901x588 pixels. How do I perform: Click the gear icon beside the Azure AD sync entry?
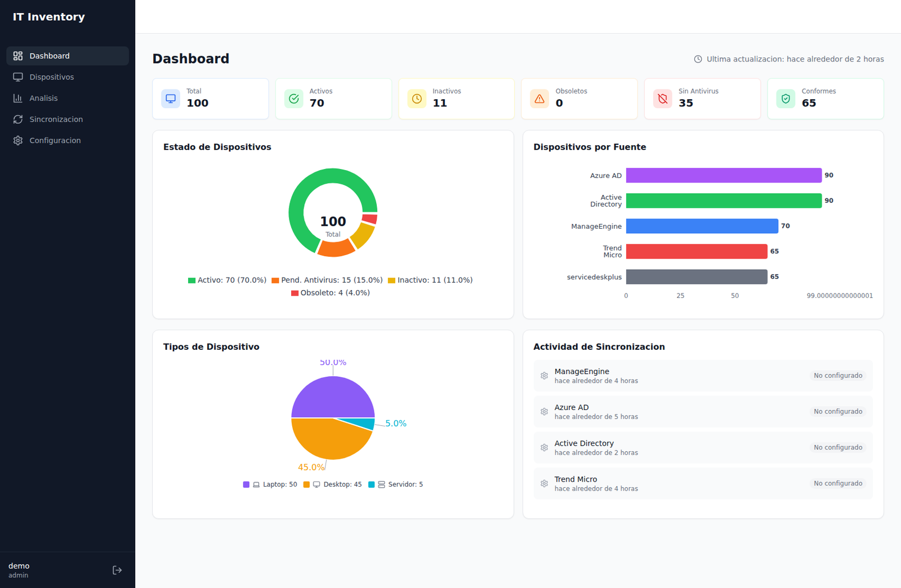tap(544, 411)
